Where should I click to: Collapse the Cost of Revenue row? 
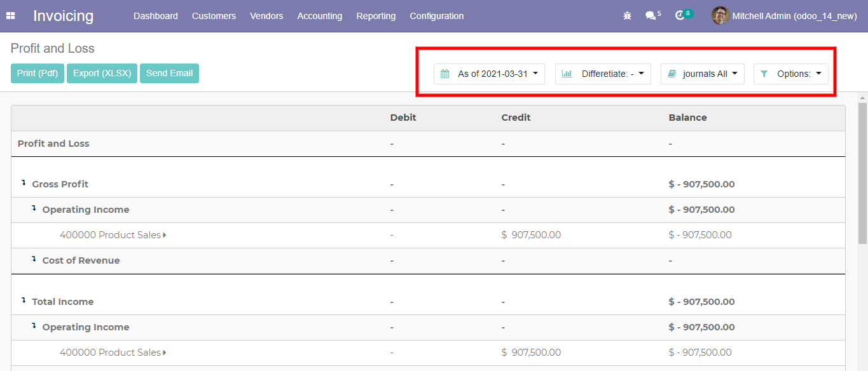34,259
